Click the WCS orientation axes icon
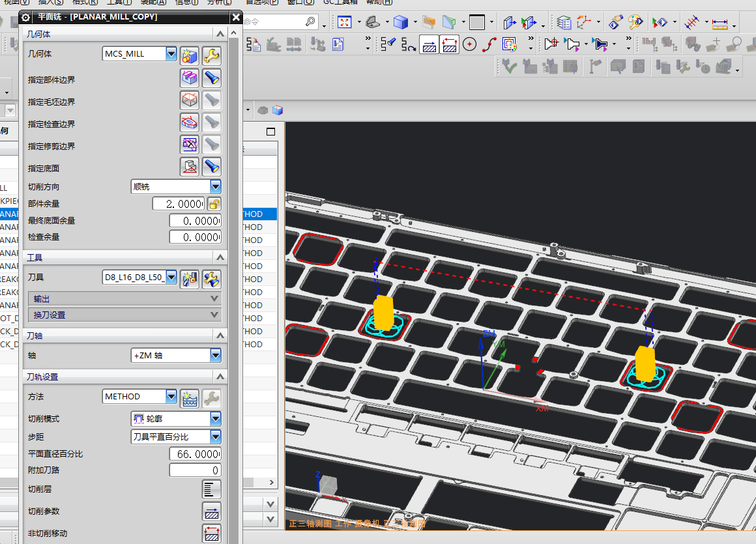The height and width of the screenshot is (544, 756). (584, 22)
